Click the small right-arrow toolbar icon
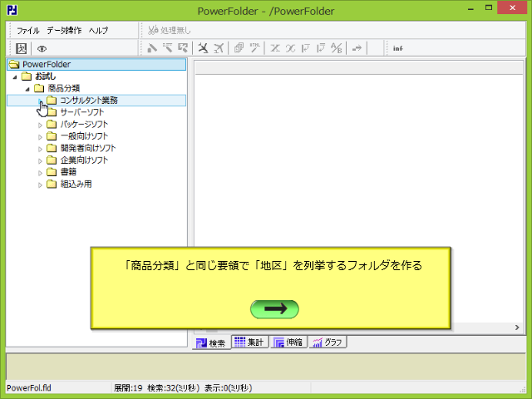Image resolution: width=532 pixels, height=399 pixels. pos(357,48)
